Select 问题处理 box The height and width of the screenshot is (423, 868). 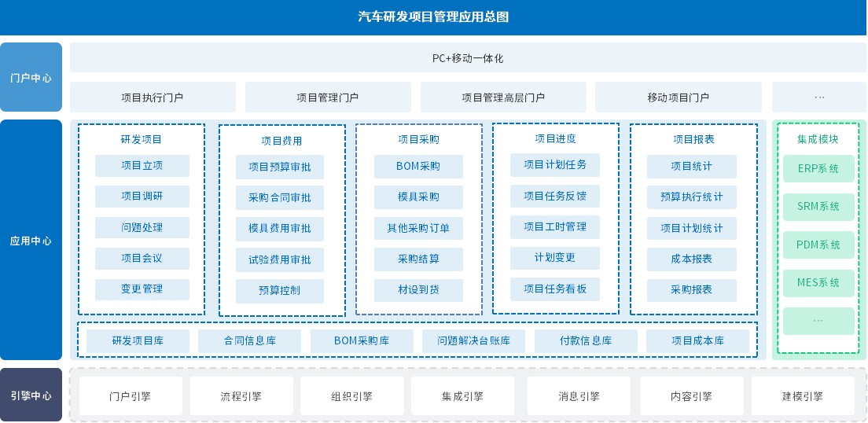(x=142, y=227)
